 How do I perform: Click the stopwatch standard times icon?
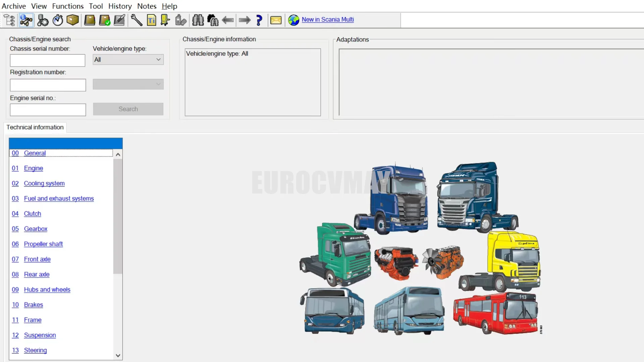pyautogui.click(x=58, y=20)
